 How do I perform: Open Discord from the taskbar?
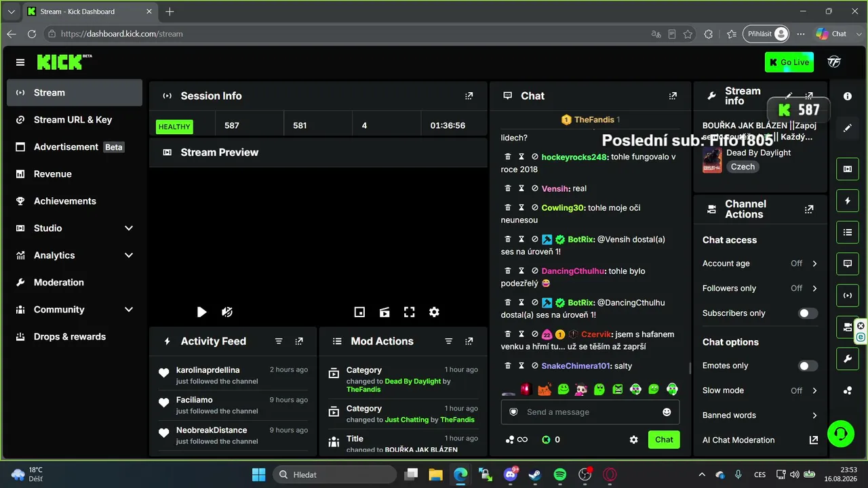[x=511, y=474]
